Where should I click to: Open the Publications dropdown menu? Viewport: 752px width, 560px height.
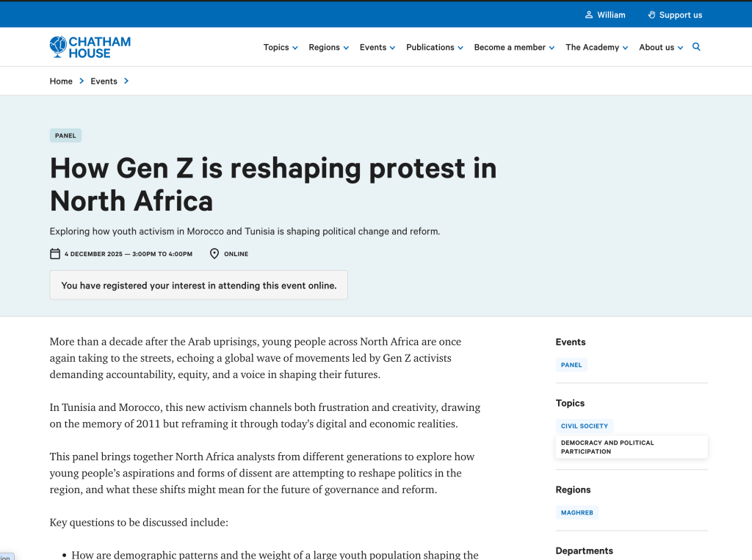(435, 48)
